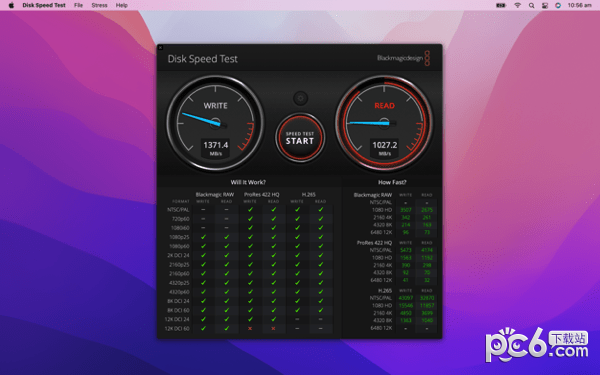This screenshot has width=600, height=375.
Task: Open the Stress menu
Action: tap(99, 5)
